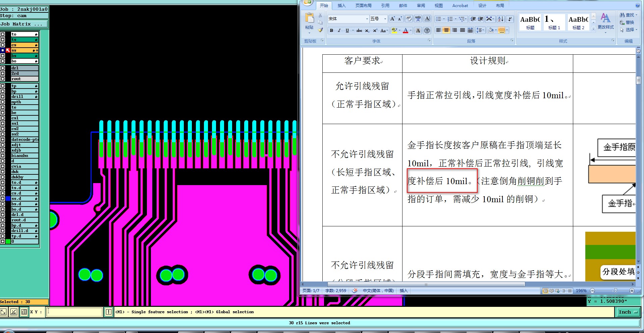Open the 视图 (View) tab
Screen dimensions: 644x333
tap(439, 6)
